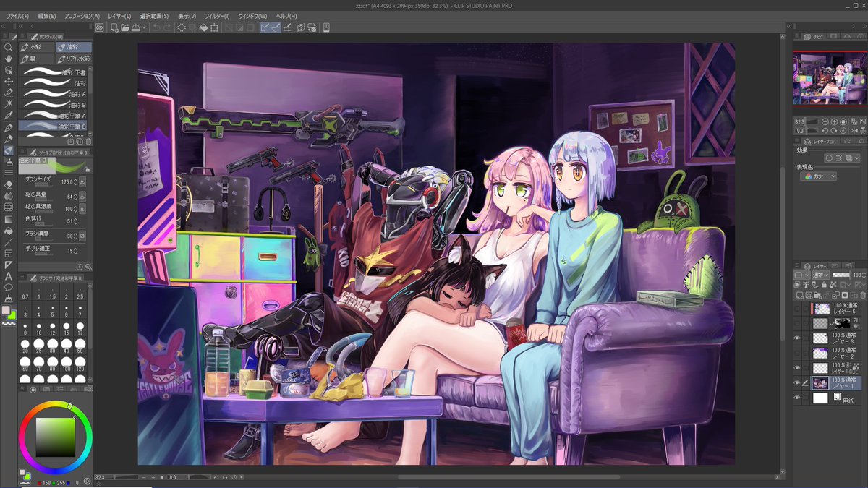Select the 油彩 下書 brush
This screenshot has height=488, width=868.
point(54,72)
